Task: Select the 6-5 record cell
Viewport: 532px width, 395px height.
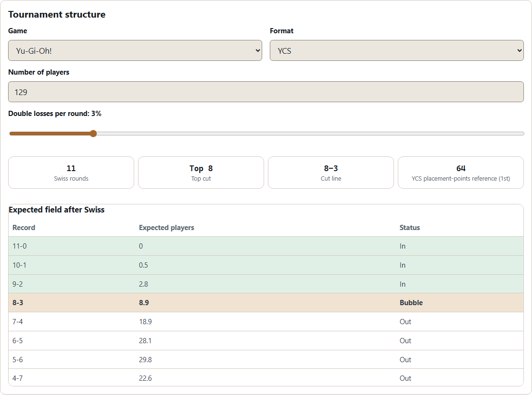Action: pos(18,341)
